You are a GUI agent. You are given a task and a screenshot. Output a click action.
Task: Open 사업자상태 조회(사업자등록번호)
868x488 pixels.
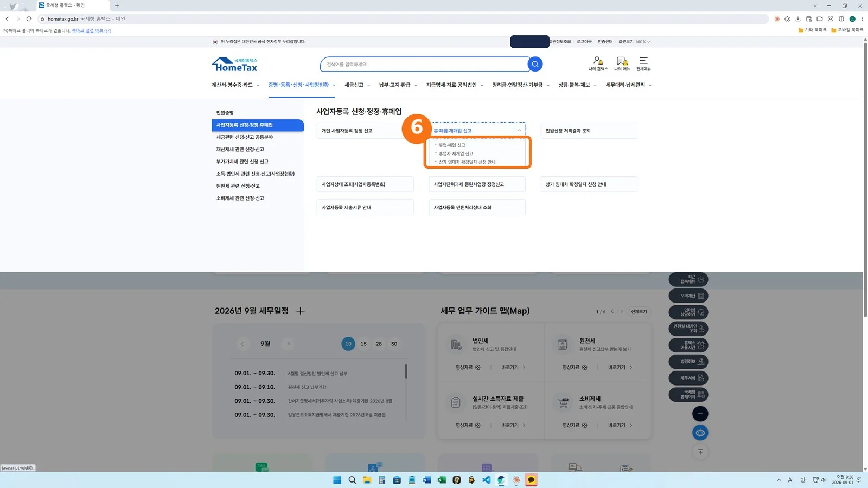click(x=365, y=184)
